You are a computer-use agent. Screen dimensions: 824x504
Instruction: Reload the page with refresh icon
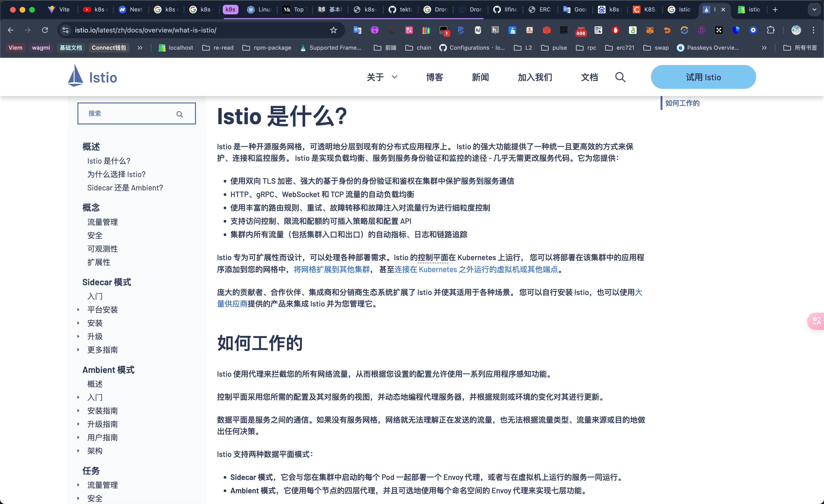coord(45,30)
